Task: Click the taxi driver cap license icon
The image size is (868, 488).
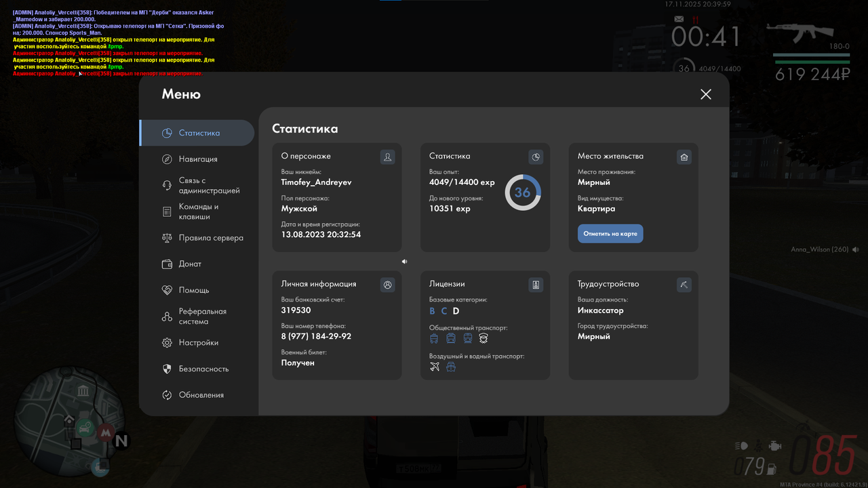Action: [x=484, y=338]
